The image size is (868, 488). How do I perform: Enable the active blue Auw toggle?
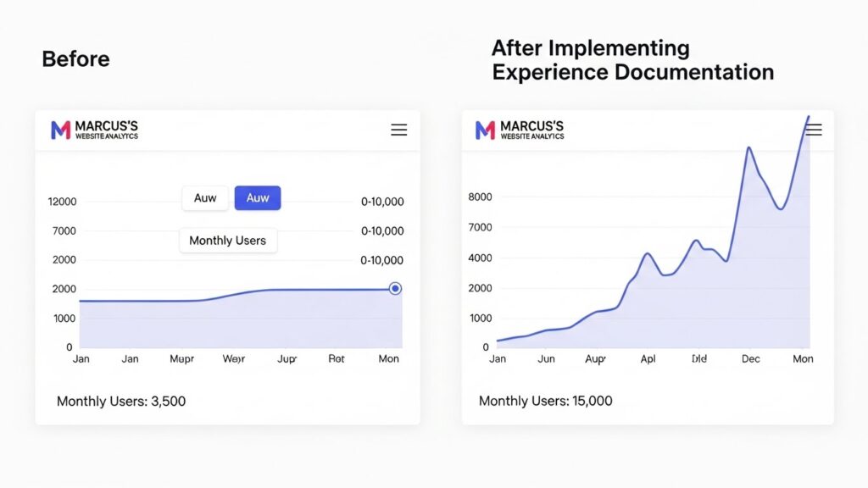coord(257,197)
